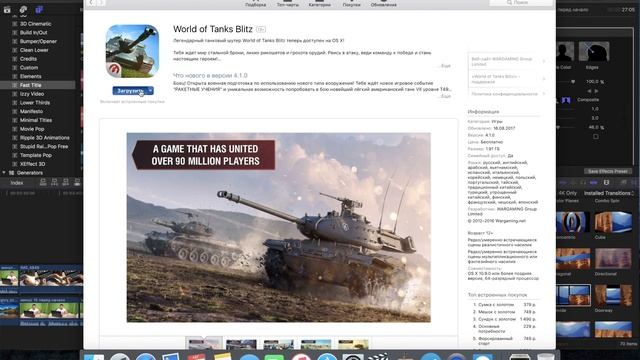640x360 pixels.
Task: Select Minimal Titles category
Action: point(36,120)
